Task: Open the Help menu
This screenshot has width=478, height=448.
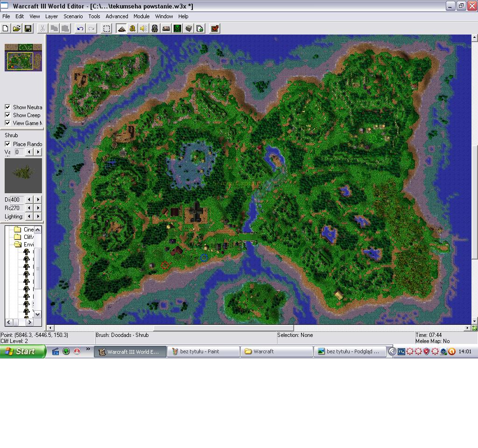Action: (x=183, y=16)
